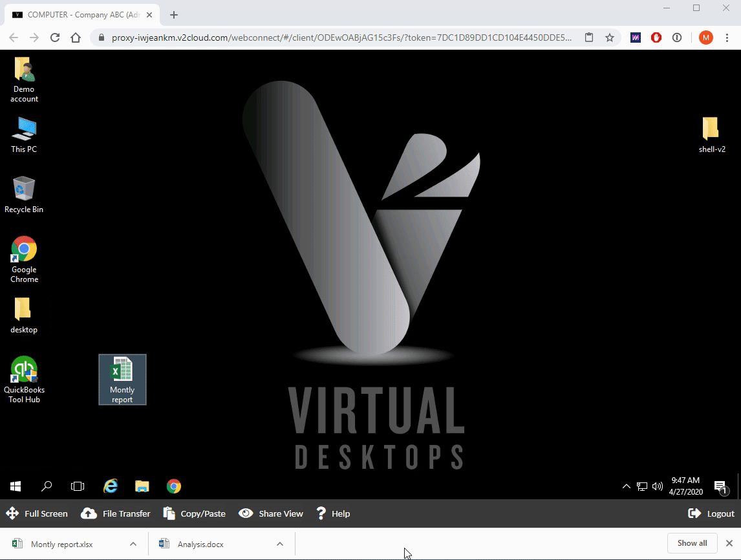Go back in the browser

[14, 38]
